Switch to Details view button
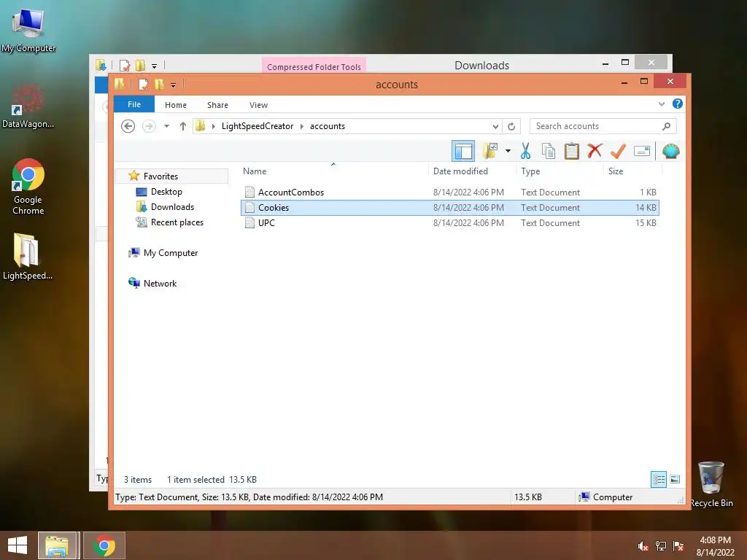The image size is (747, 560). pyautogui.click(x=659, y=479)
